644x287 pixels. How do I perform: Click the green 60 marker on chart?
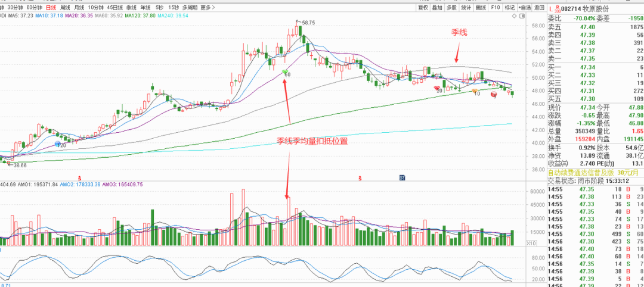click(286, 73)
